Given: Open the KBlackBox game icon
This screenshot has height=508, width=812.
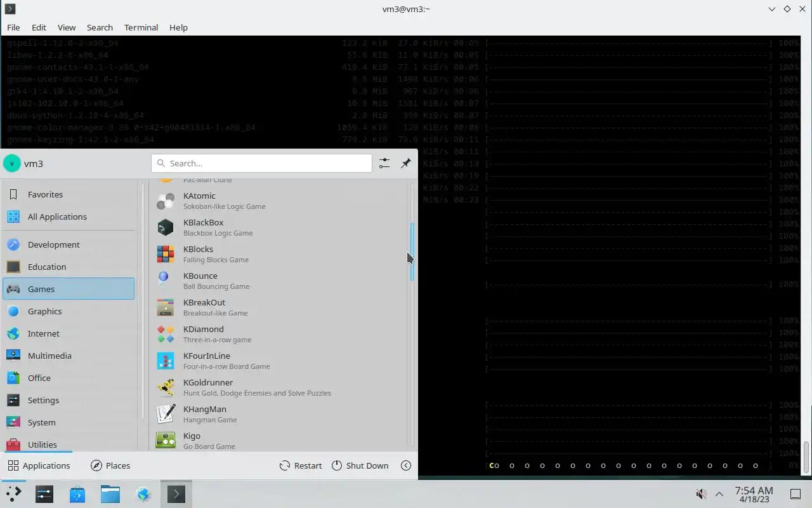Looking at the screenshot, I should tap(166, 227).
